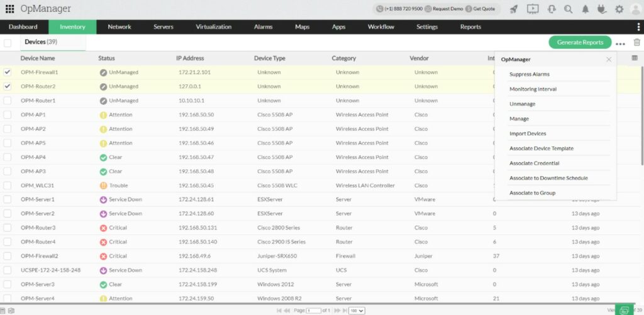Open the OPM-Server4 device link

coord(37,299)
